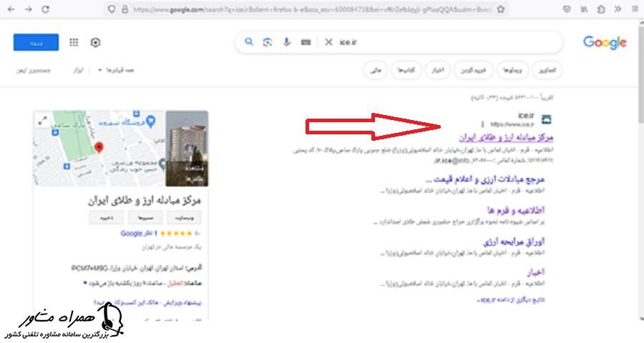Open the Firefox application menu

click(x=635, y=9)
